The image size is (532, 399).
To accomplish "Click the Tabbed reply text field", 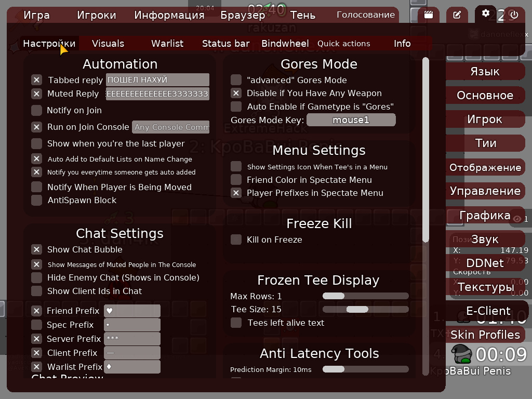I will [x=157, y=79].
